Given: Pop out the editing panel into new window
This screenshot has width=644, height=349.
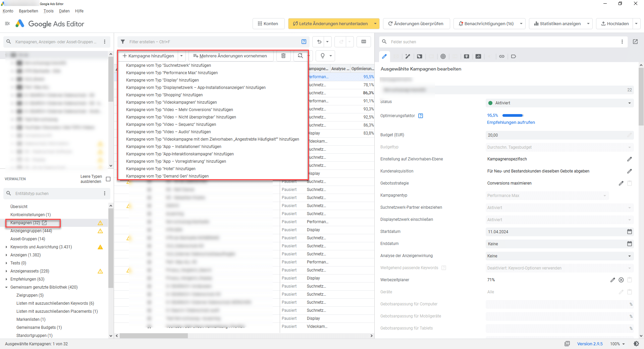Looking at the screenshot, I should point(635,42).
